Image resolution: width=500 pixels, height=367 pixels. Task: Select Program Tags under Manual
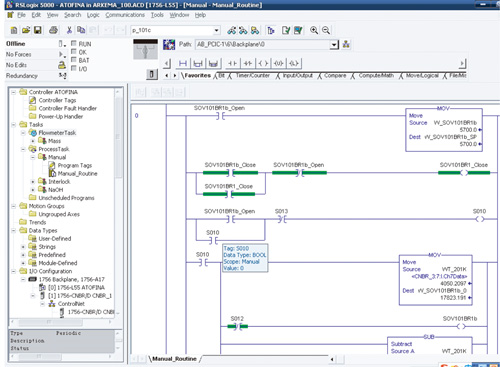[75, 165]
